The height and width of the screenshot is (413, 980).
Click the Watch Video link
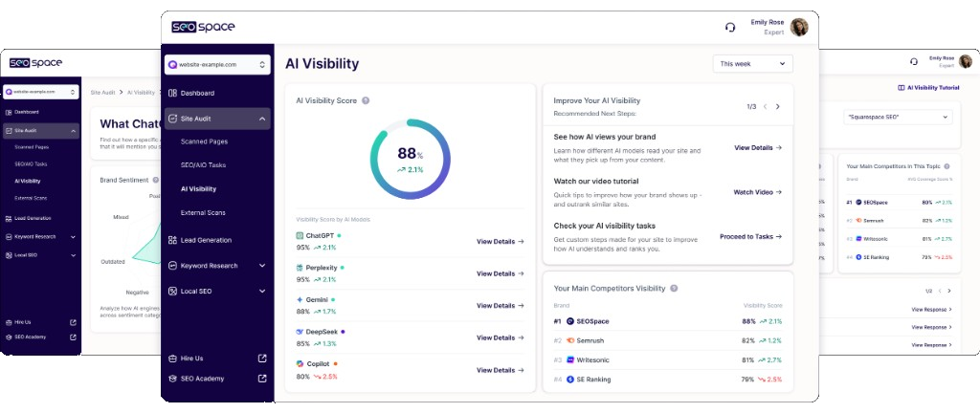pos(758,192)
